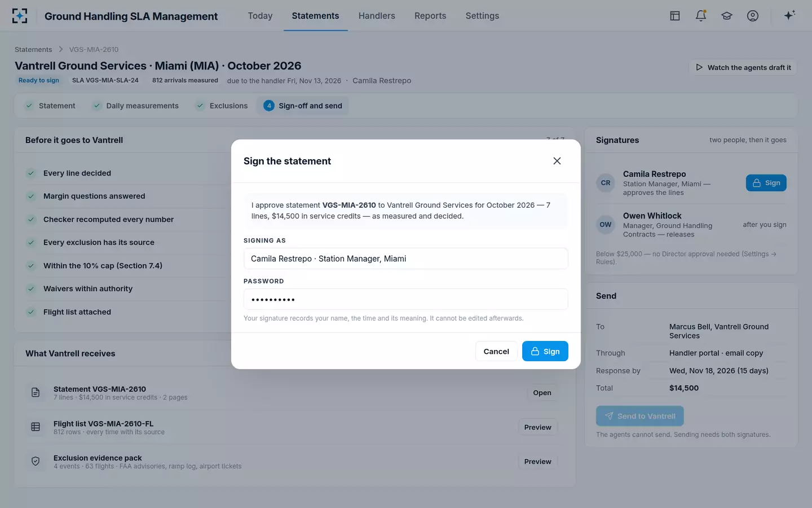812x508 pixels.
Task: Click check icon beside Flight list attached
Action: [x=31, y=312]
